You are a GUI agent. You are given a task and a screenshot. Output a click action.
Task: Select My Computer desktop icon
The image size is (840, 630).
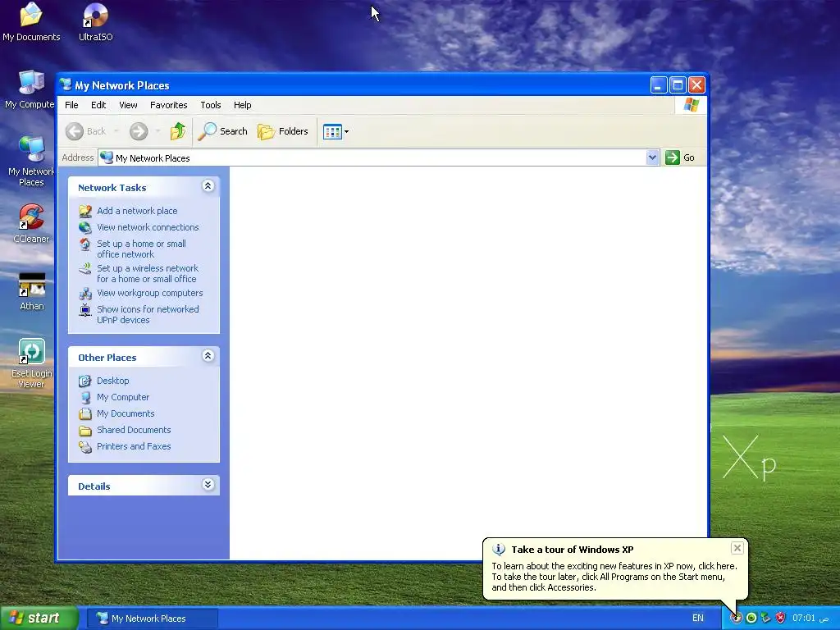coord(30,89)
